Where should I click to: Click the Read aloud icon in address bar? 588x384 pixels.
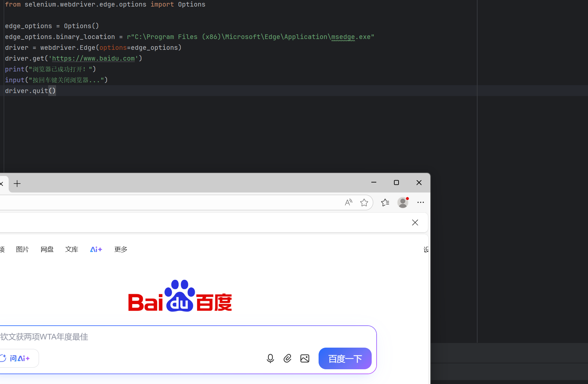tap(349, 202)
